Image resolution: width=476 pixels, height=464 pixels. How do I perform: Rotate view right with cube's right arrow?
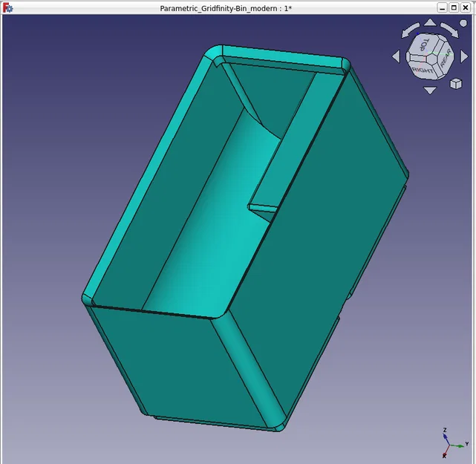464,56
